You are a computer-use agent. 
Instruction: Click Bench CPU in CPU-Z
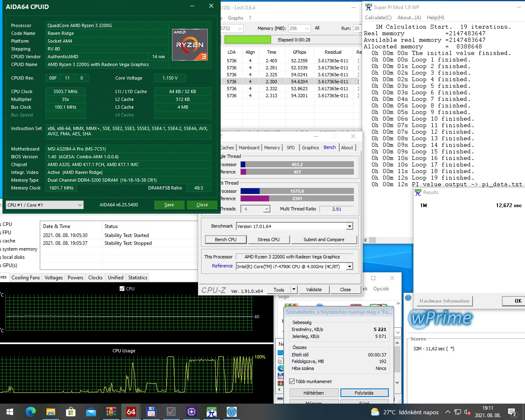coord(226,240)
